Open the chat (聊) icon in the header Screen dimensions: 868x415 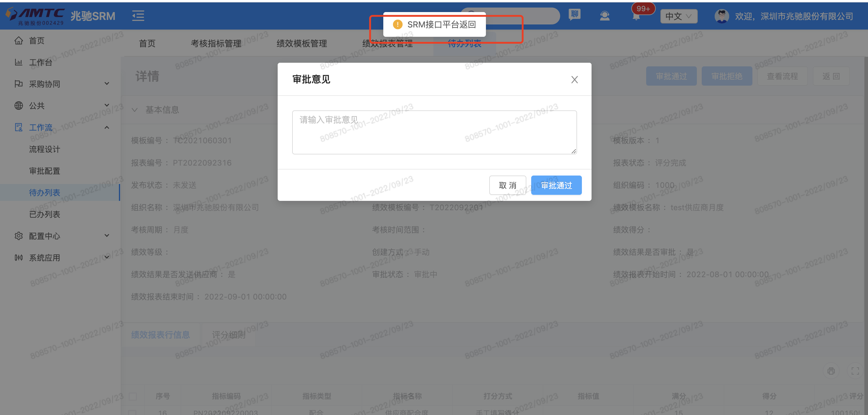pyautogui.click(x=575, y=15)
